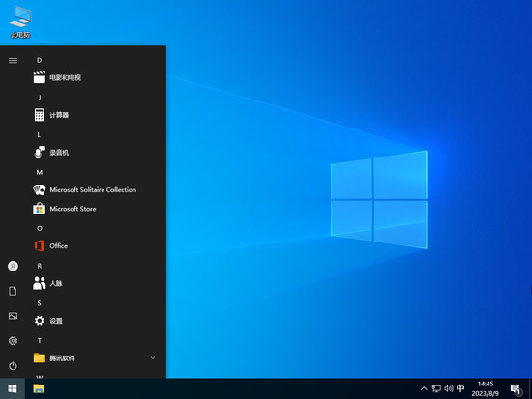Screen dimensions: 532x399
Task: Open the 此电脑 desktop icon
Action: (x=20, y=22)
